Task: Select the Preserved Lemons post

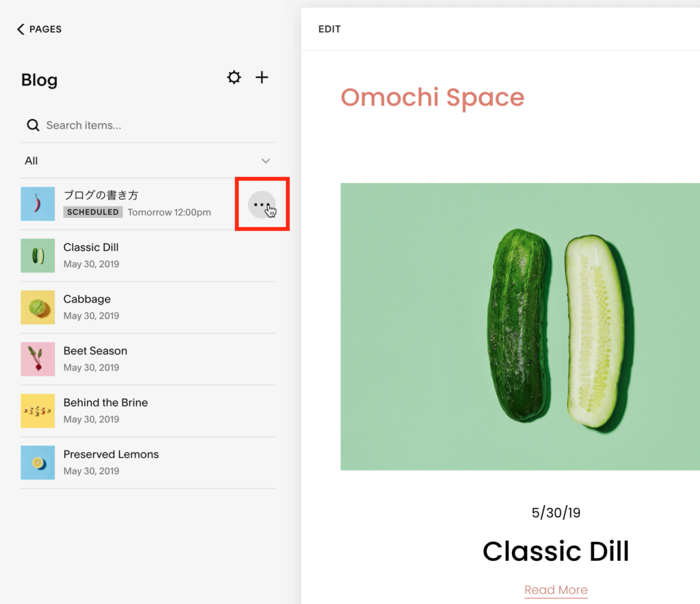Action: [x=148, y=463]
